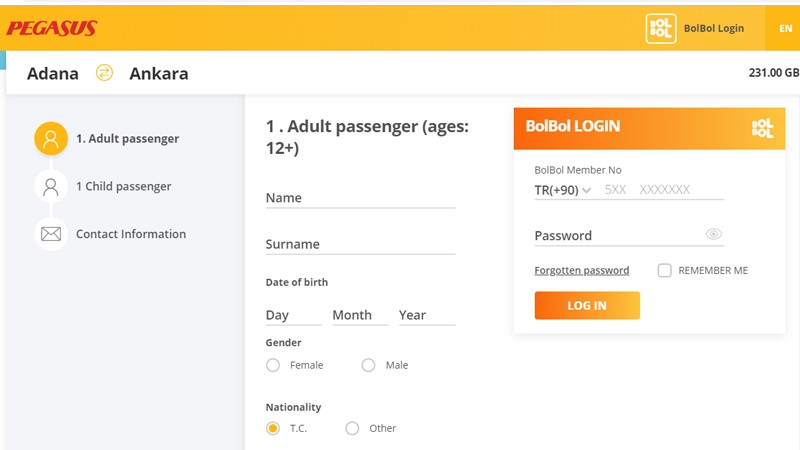Click the Child passenger step icon
This screenshot has width=800, height=450.
(51, 187)
